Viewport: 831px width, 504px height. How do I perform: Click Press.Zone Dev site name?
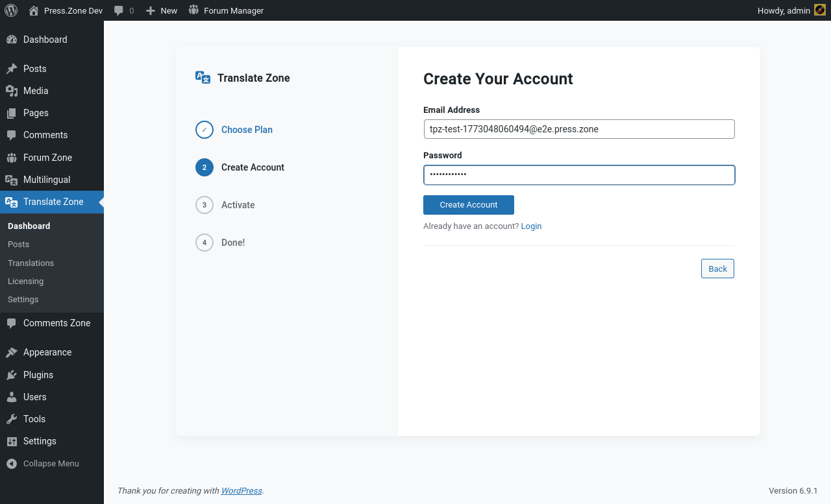(73, 10)
